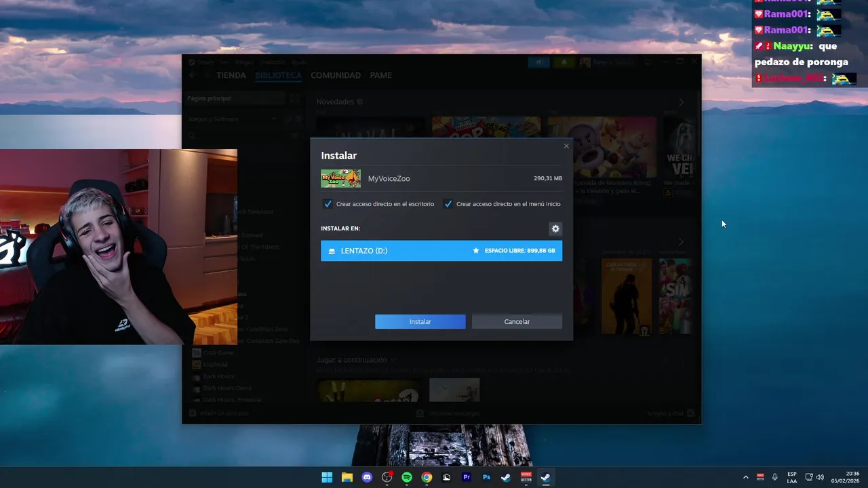
Task: Open Novedades settings gear in Steam
Action: click(360, 102)
